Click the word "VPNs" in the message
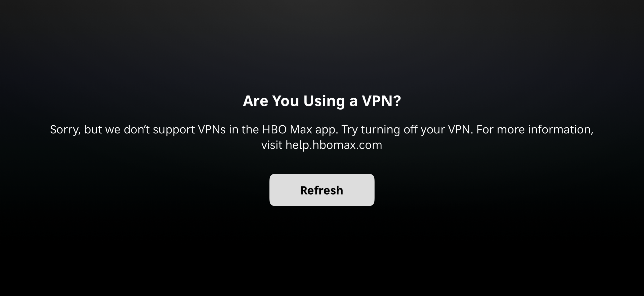This screenshot has height=296, width=644. (x=212, y=130)
